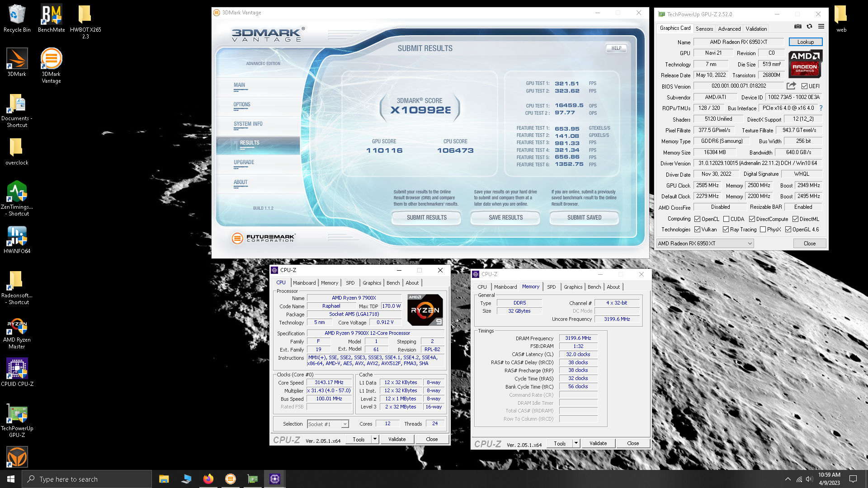Screen dimensions: 868x488
Task: Open the Validation tab in GPU-Z
Action: (x=756, y=28)
